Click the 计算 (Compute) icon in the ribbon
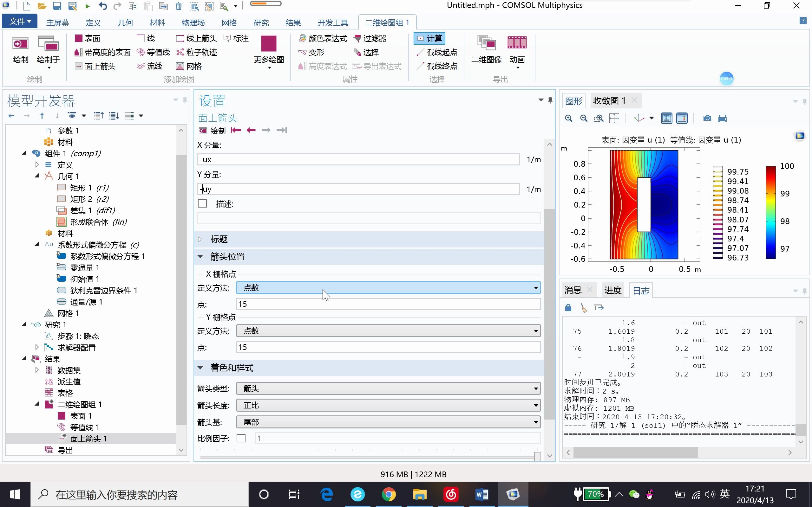This screenshot has width=812, height=507. [429, 38]
